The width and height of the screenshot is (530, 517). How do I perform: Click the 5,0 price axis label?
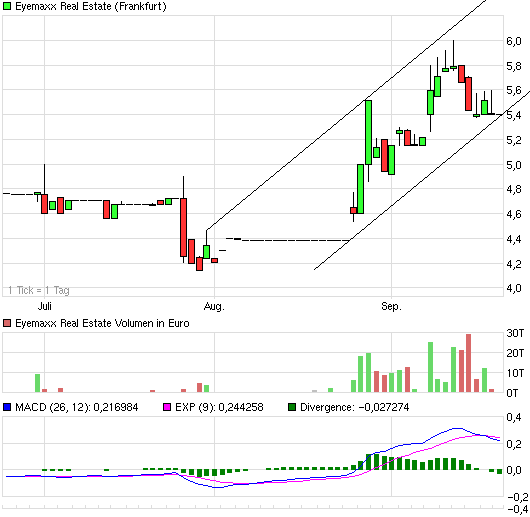(514, 165)
